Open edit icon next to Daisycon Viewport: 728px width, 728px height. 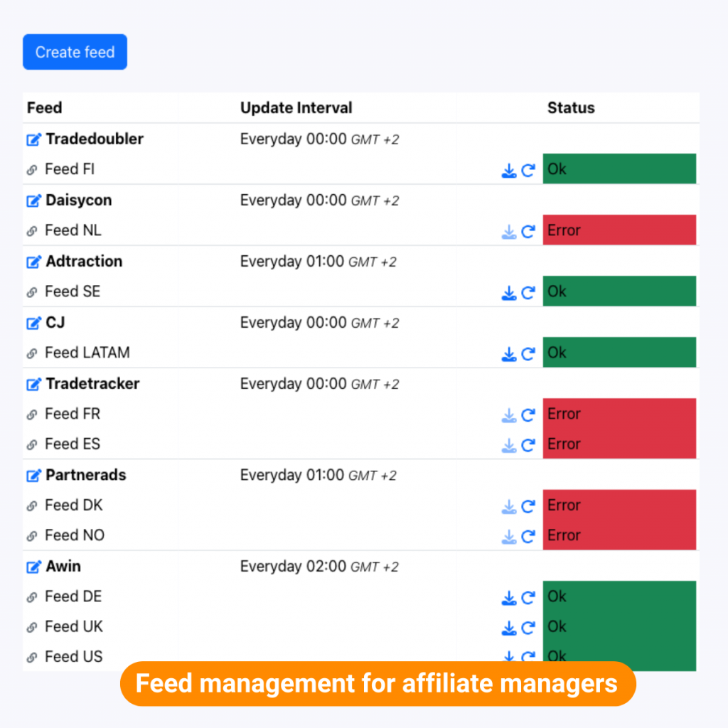tap(33, 200)
